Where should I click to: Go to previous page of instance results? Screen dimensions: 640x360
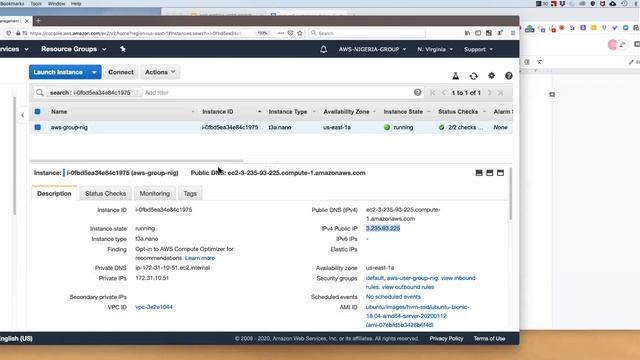tap(444, 93)
